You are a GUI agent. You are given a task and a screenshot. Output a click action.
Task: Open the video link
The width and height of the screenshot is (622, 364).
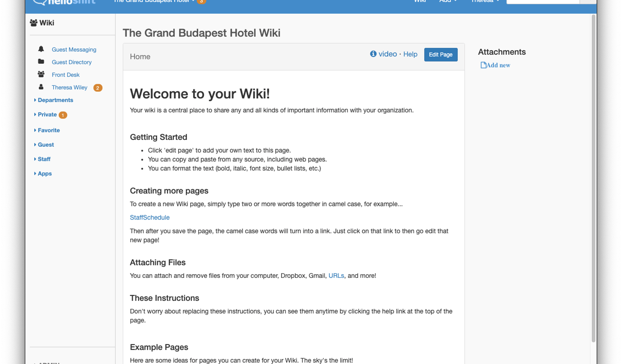pos(388,54)
